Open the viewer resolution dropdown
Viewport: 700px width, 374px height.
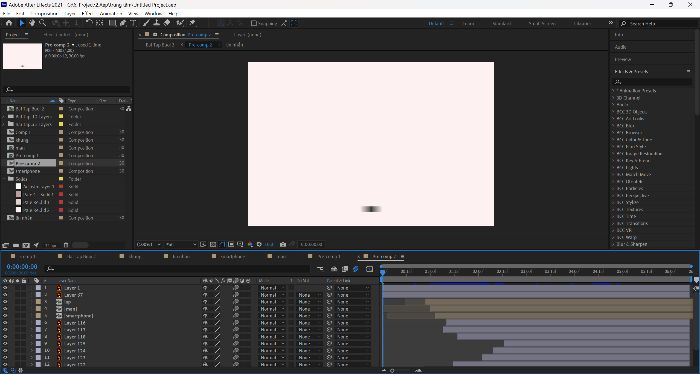point(180,244)
